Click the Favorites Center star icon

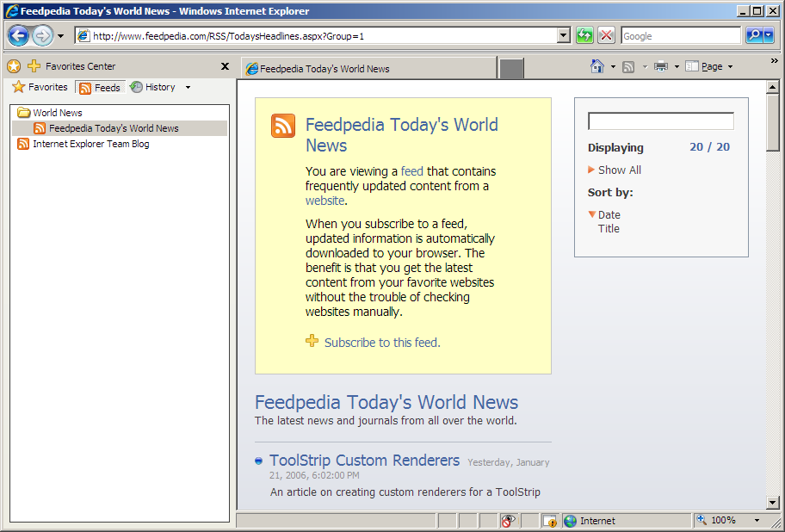[14, 66]
